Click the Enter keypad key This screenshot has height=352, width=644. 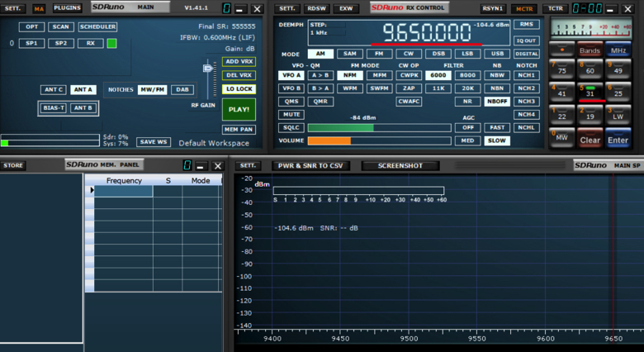(618, 139)
